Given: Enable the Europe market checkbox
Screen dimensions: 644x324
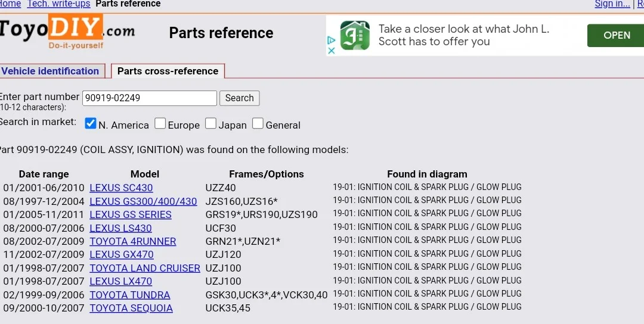Looking at the screenshot, I should coord(160,123).
